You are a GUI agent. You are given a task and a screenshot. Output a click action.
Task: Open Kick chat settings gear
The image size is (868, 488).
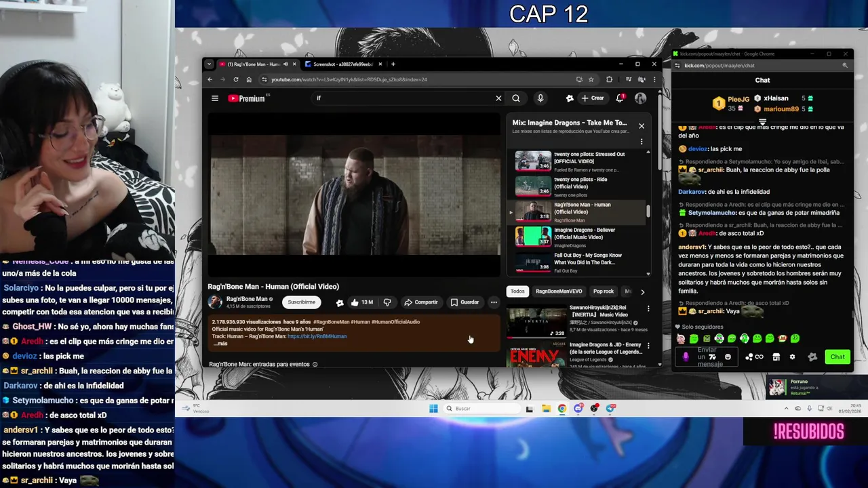click(x=792, y=357)
